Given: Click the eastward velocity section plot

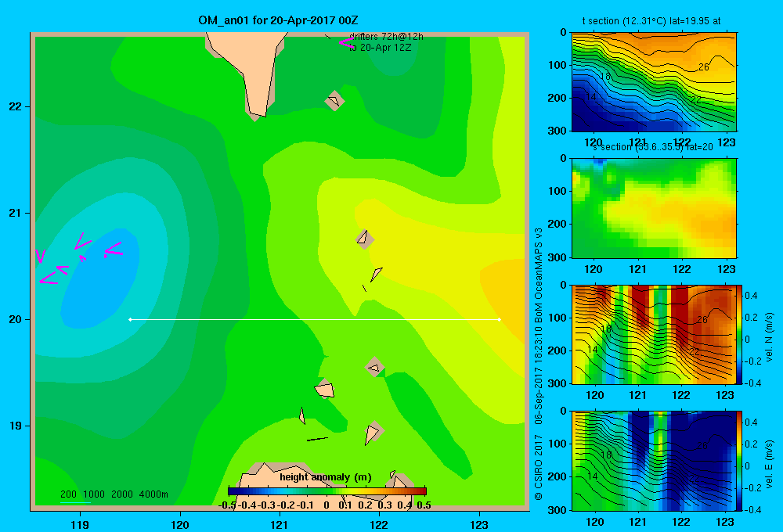Looking at the screenshot, I should click(x=654, y=461).
